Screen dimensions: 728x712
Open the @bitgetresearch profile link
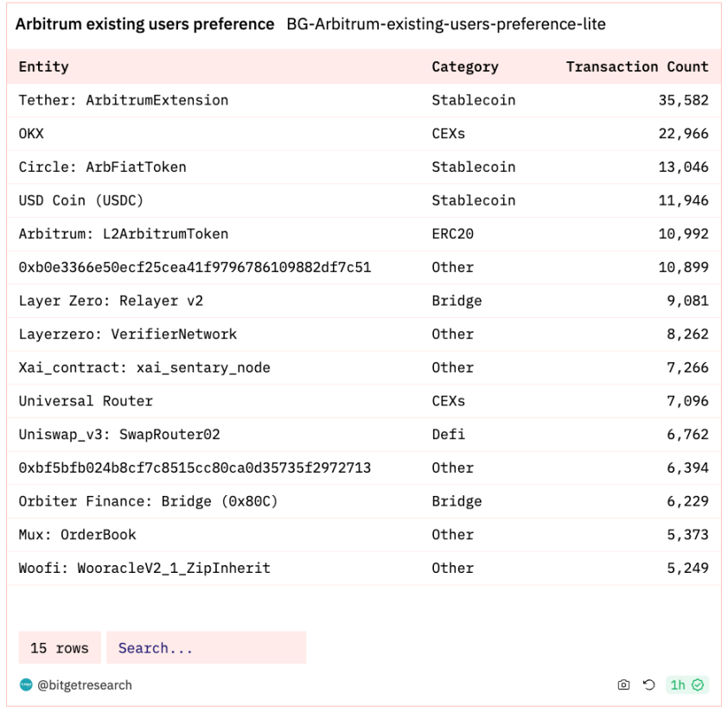click(85, 685)
